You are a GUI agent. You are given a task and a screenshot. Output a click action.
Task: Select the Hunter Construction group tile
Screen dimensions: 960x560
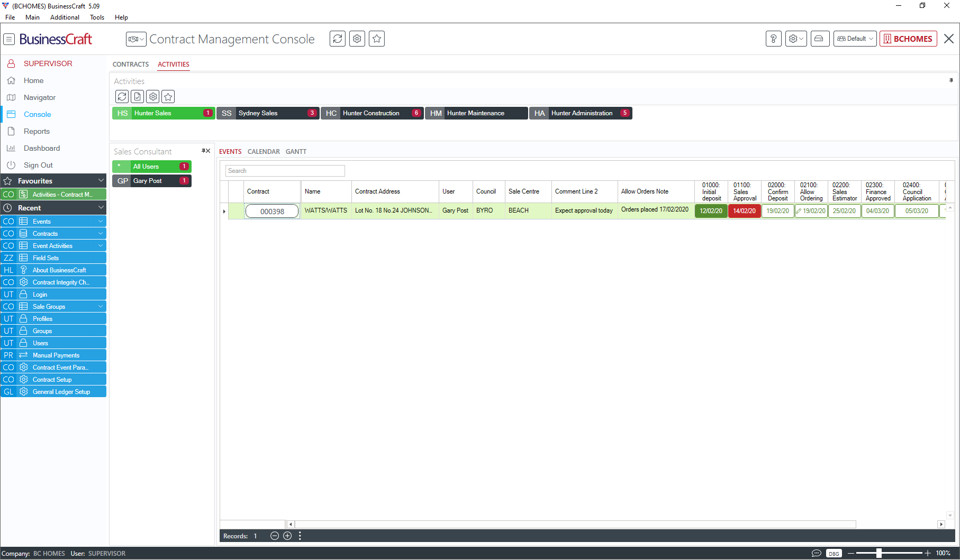[x=372, y=113]
